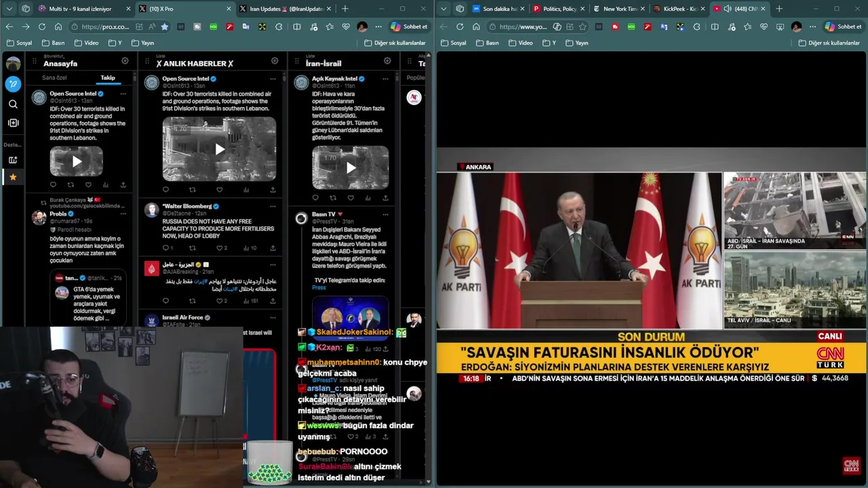Open the tab actions chevron in left browser
The height and width of the screenshot is (488, 868).
(x=9, y=9)
